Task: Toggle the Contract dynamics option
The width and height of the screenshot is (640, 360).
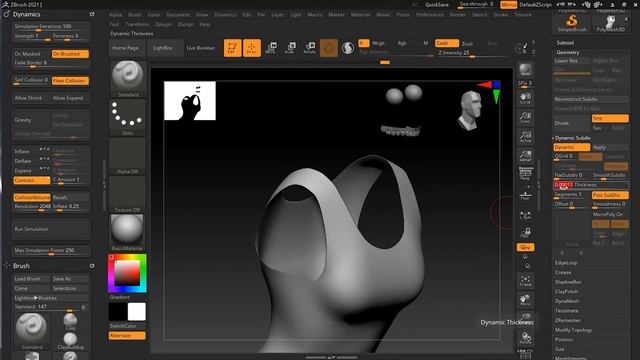Action: (x=31, y=180)
